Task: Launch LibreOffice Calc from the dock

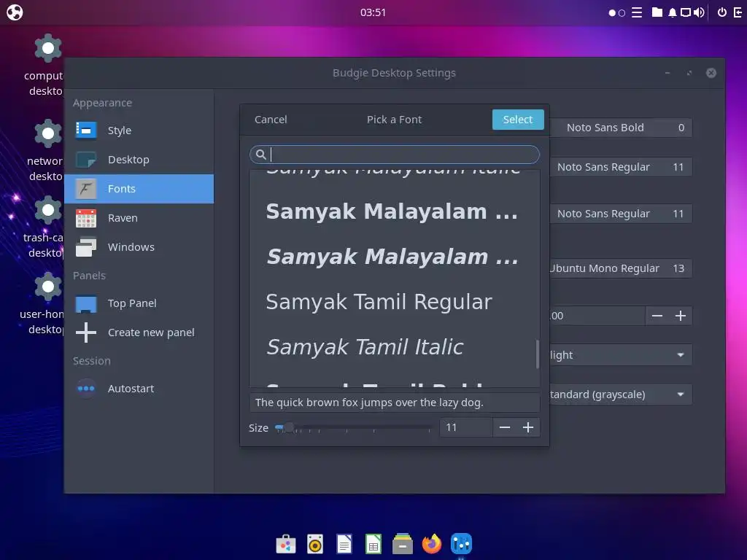Action: tap(373, 544)
